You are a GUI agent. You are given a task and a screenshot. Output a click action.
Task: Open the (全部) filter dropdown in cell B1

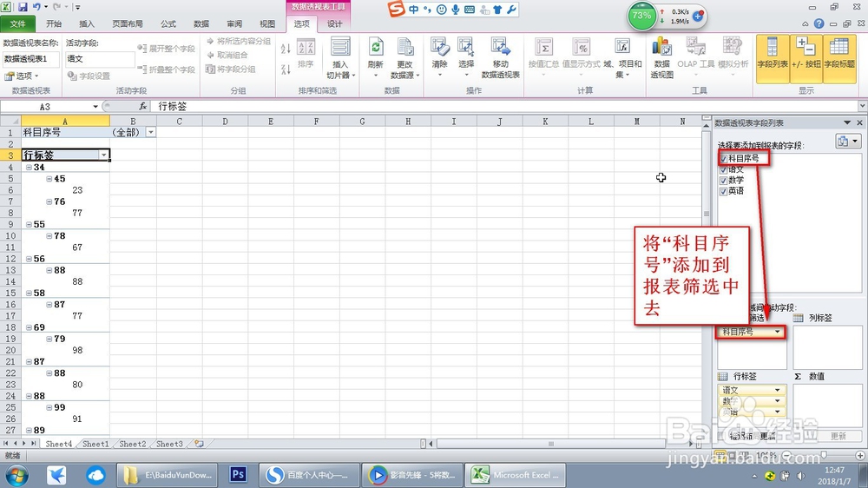pyautogui.click(x=150, y=132)
